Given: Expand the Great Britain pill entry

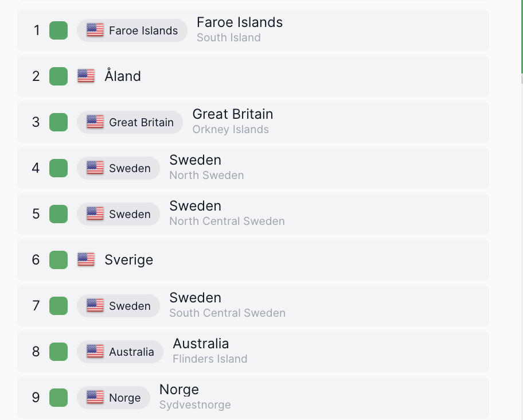Looking at the screenshot, I should point(130,122).
